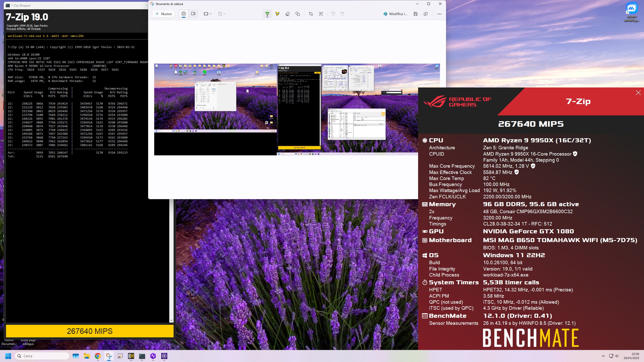Switch to video recording mode
Screen dimensions: 644x362
tap(193, 14)
